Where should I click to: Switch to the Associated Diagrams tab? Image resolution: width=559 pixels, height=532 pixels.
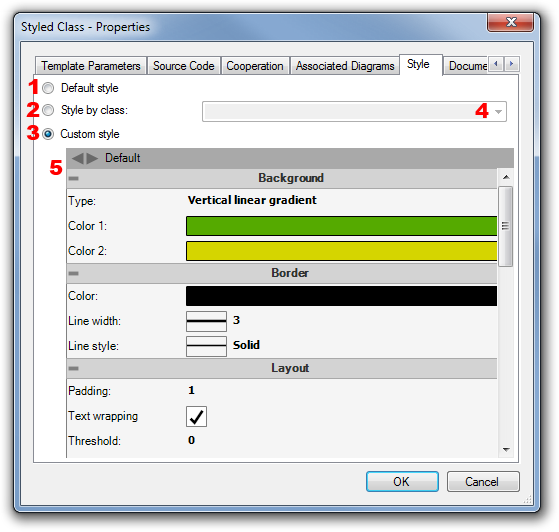tap(345, 66)
